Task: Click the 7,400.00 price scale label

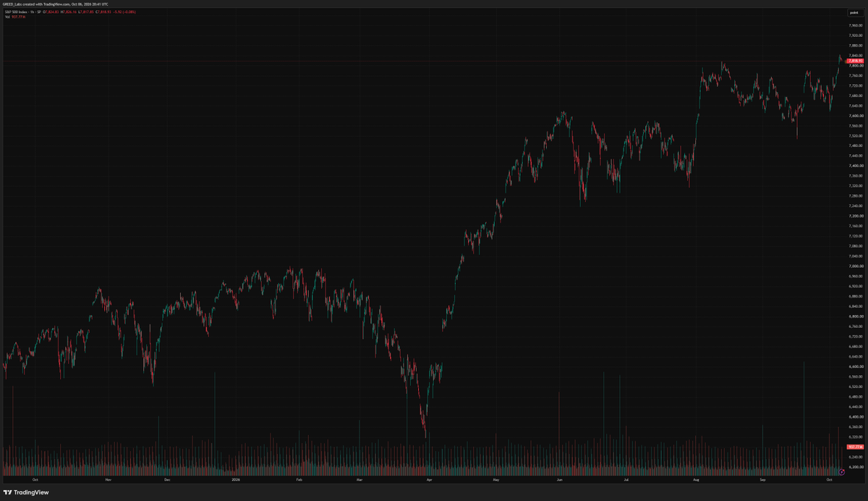Action: [x=855, y=166]
